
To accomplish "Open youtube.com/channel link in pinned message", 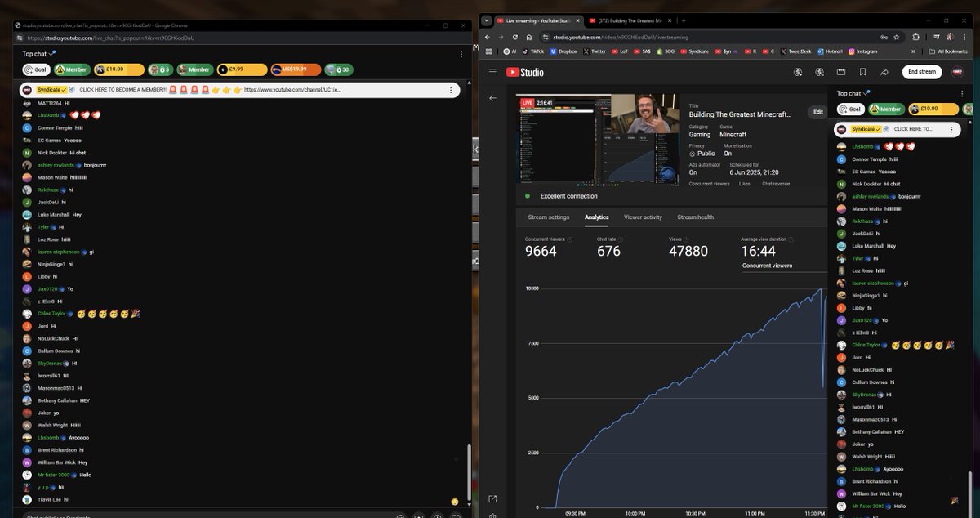I will pos(292,90).
